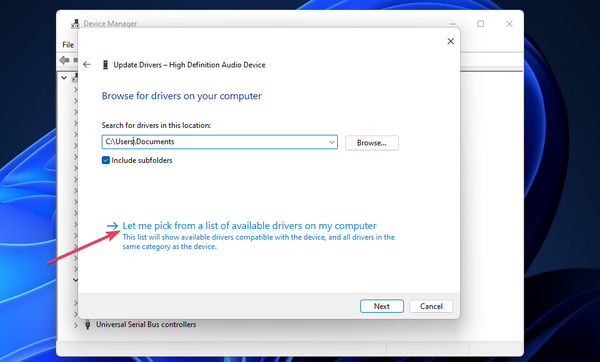
Task: Open the File menu in Device Manager
Action: 68,45
